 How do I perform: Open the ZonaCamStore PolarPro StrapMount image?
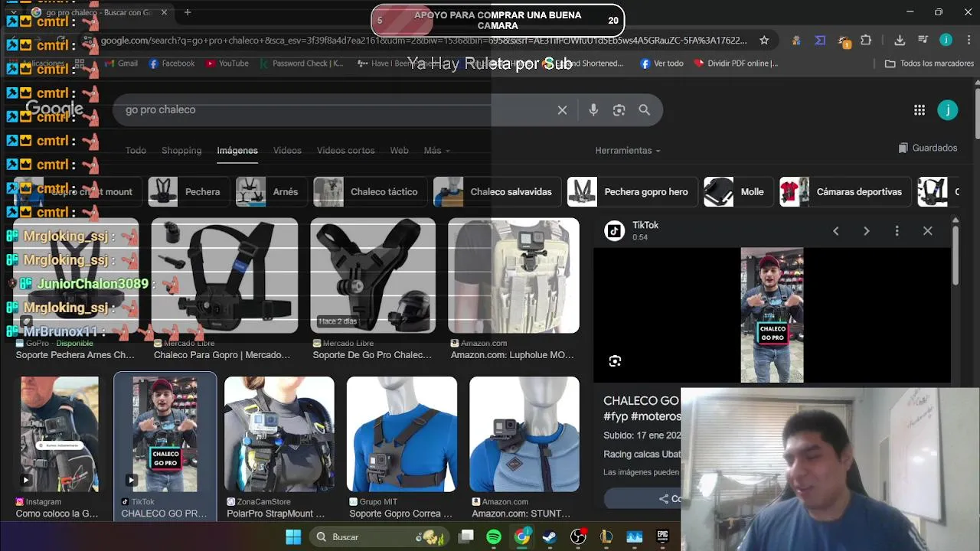coord(279,434)
